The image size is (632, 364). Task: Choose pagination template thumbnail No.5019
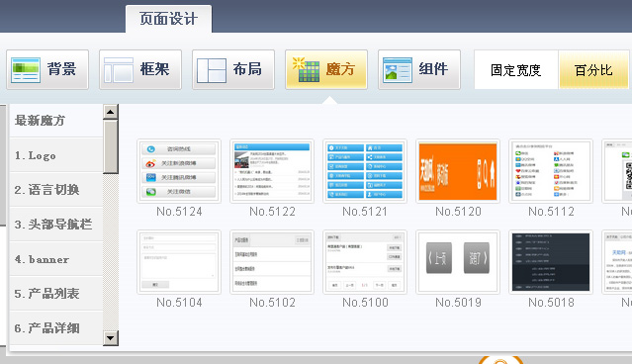pos(458,262)
